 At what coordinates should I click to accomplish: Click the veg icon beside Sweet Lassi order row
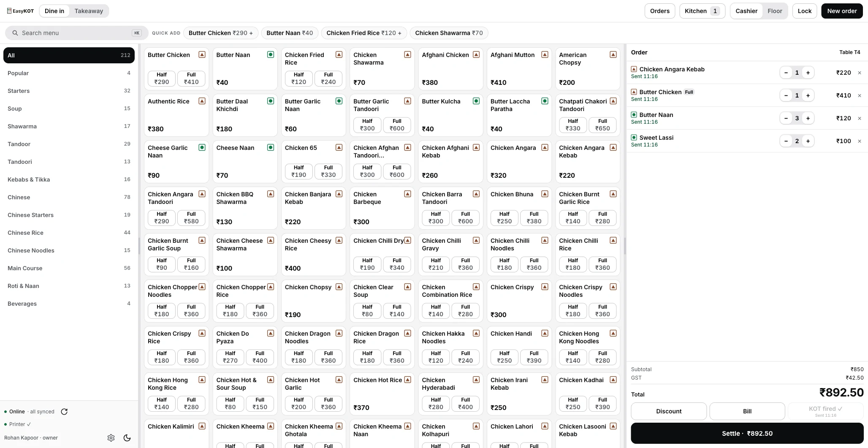pyautogui.click(x=634, y=137)
